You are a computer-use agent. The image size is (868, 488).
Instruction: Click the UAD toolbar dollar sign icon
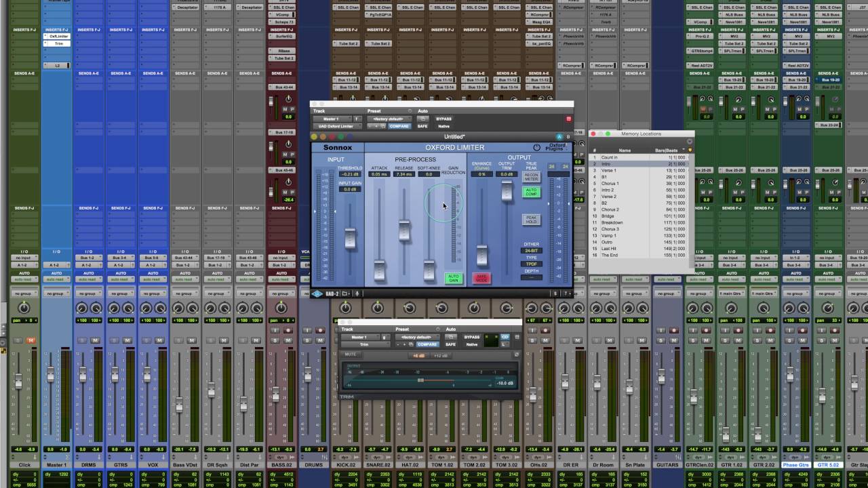point(556,293)
